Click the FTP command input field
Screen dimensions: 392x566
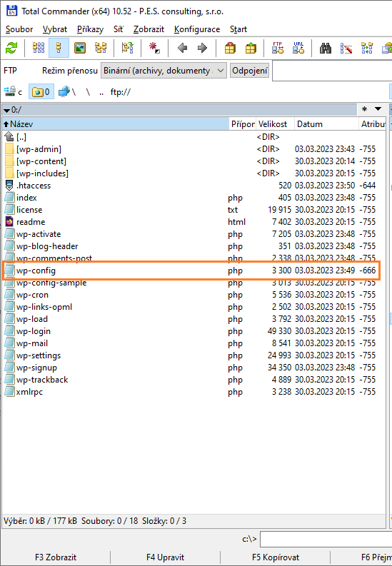tap(332, 71)
